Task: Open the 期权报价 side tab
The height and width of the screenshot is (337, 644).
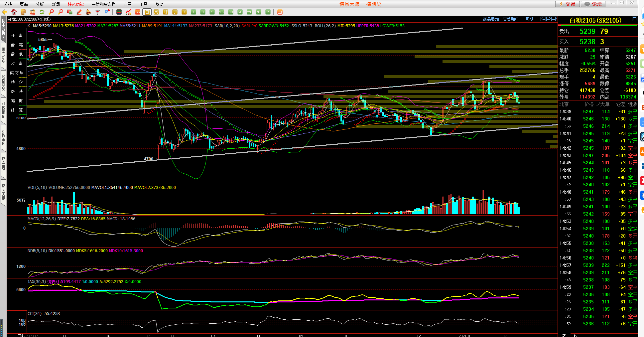Action: (3, 110)
